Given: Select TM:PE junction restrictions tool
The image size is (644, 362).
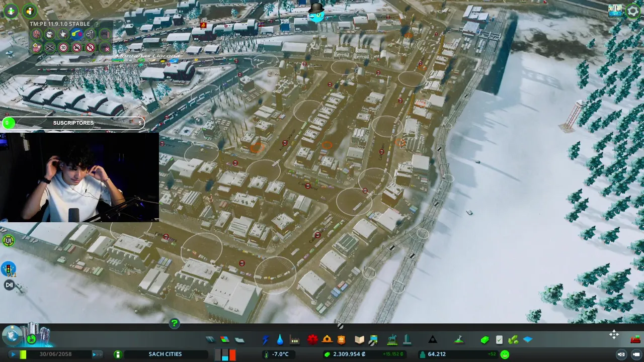Looking at the screenshot, I should (50, 48).
